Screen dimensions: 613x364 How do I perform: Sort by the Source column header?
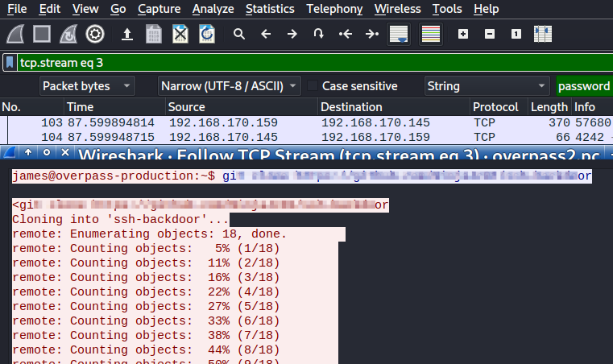[x=241, y=107]
